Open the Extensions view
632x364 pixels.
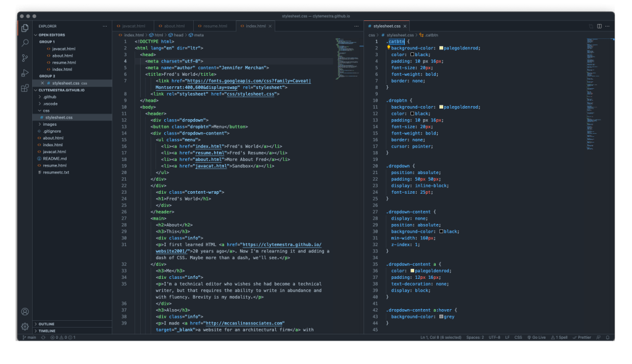25,88
